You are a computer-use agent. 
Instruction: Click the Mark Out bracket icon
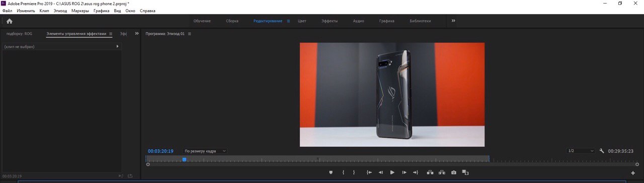[x=354, y=172]
